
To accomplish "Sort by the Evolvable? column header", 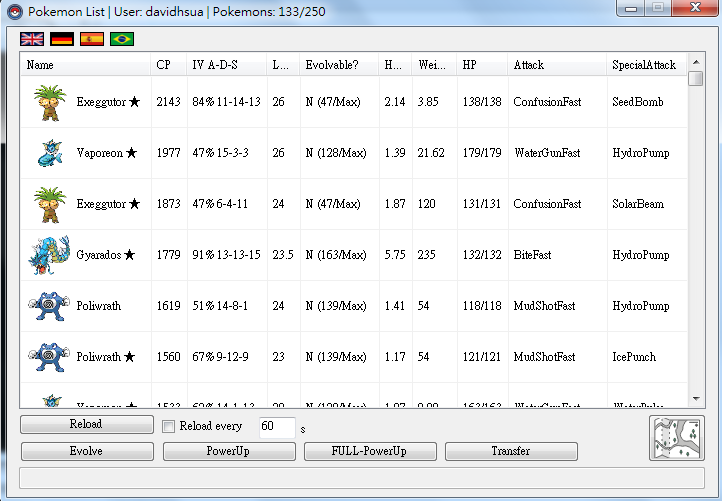I will (x=339, y=65).
